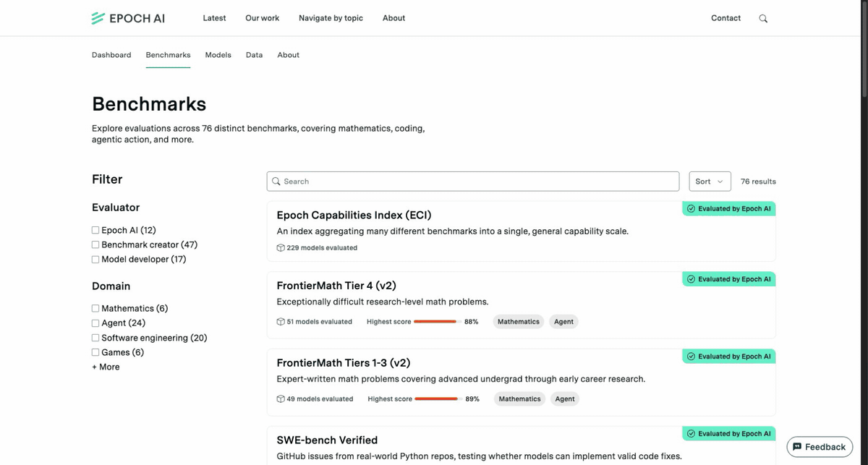Screen dimensions: 868x465
Task: Click the cube icon beside 229 models evaluated
Action: (281, 247)
